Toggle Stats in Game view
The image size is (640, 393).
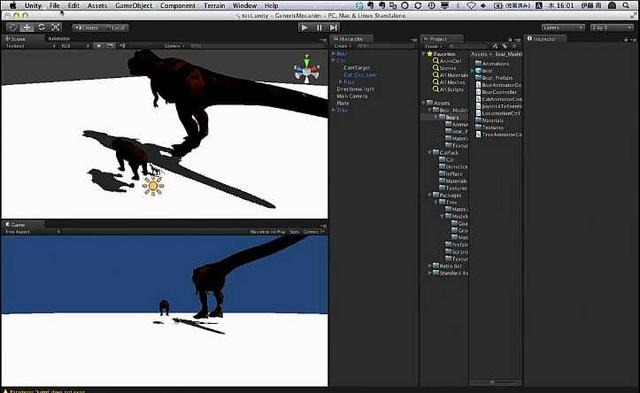click(294, 231)
